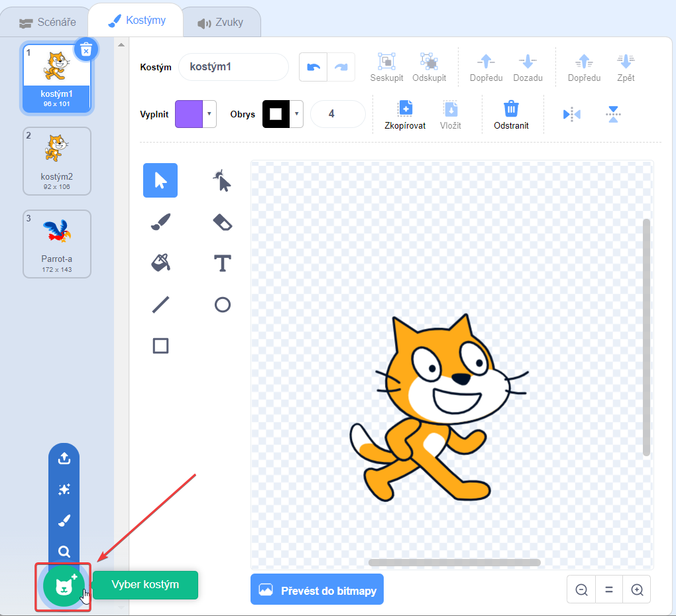Choose the Line tool
The image size is (676, 616).
click(160, 304)
